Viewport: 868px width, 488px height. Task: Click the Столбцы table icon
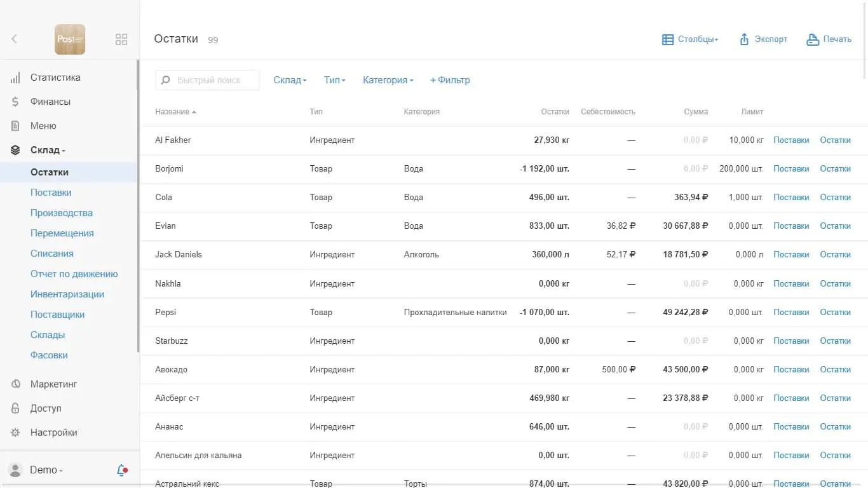[668, 39]
